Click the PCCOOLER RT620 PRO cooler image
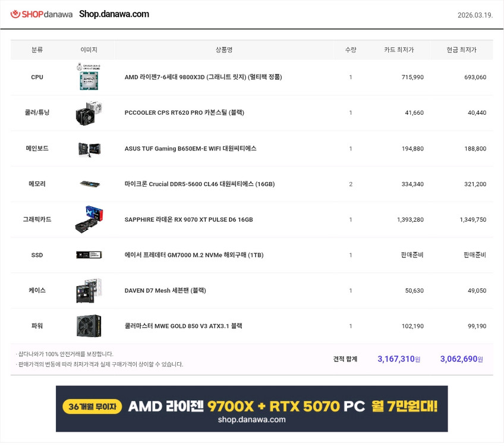Screen dimensions: 504x446 (x=89, y=112)
